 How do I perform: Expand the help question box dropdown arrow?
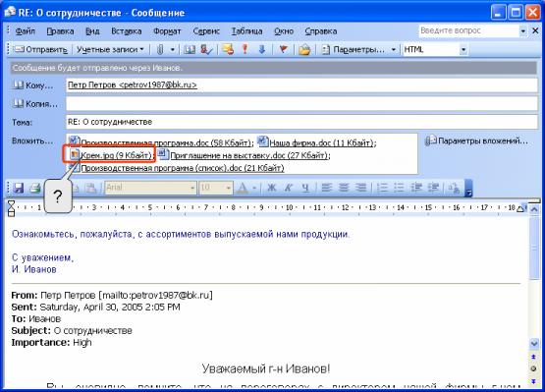coord(523,31)
